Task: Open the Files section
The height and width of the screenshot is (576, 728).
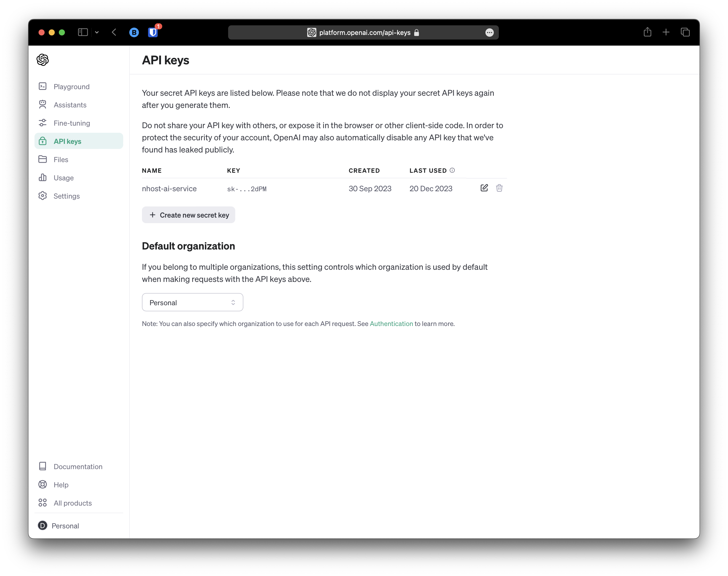Action: (61, 159)
